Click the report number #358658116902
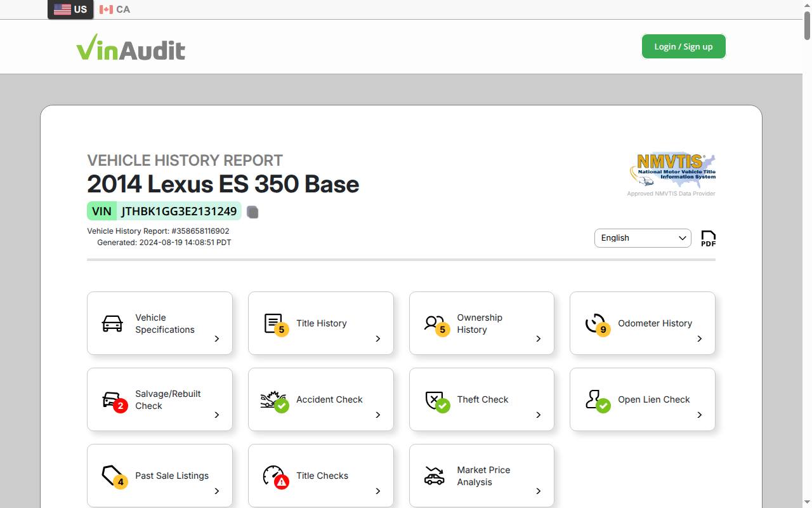Screen dimensions: 812x508 point(200,231)
